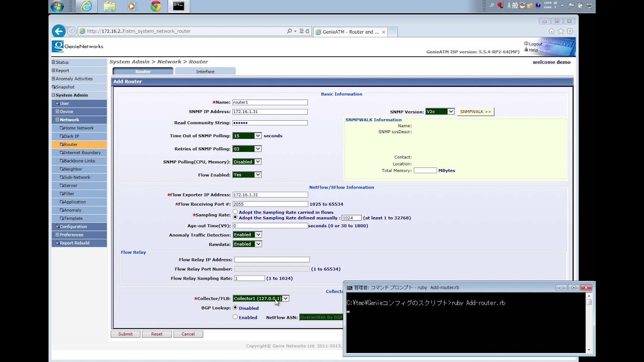644x362 pixels.
Task: Expand the Device submenu
Action: pyautogui.click(x=79, y=112)
